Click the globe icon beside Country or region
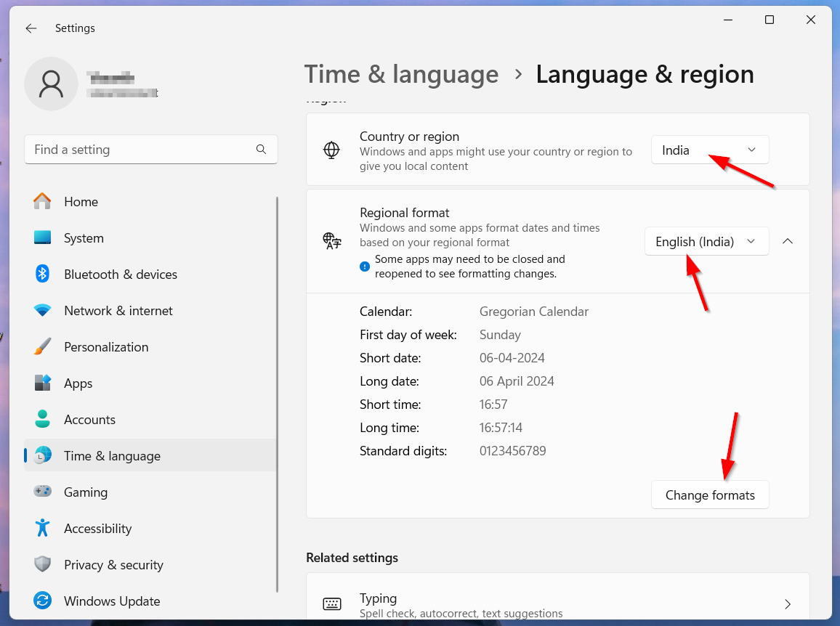 point(331,150)
